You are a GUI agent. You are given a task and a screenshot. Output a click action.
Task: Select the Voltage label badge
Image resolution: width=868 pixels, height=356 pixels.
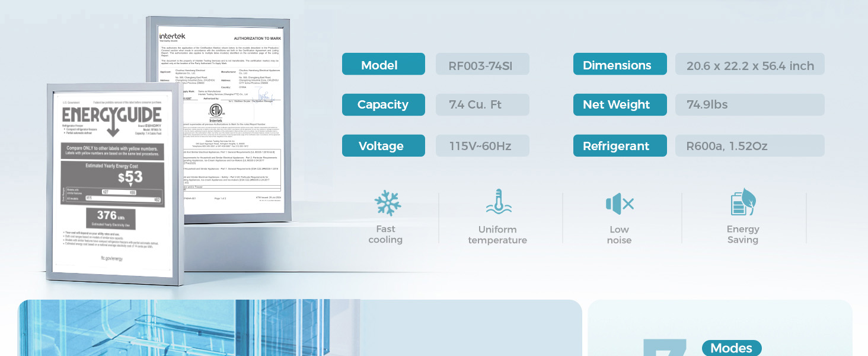(x=384, y=146)
